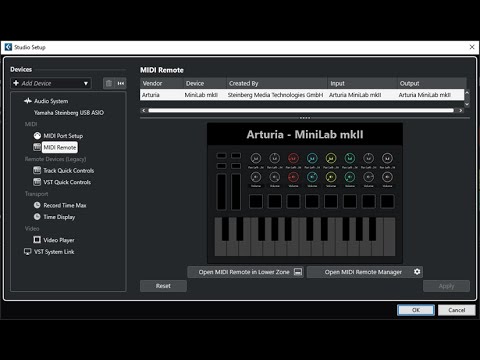The height and width of the screenshot is (360, 480).
Task: Click the Video Player film icon
Action: click(37, 240)
